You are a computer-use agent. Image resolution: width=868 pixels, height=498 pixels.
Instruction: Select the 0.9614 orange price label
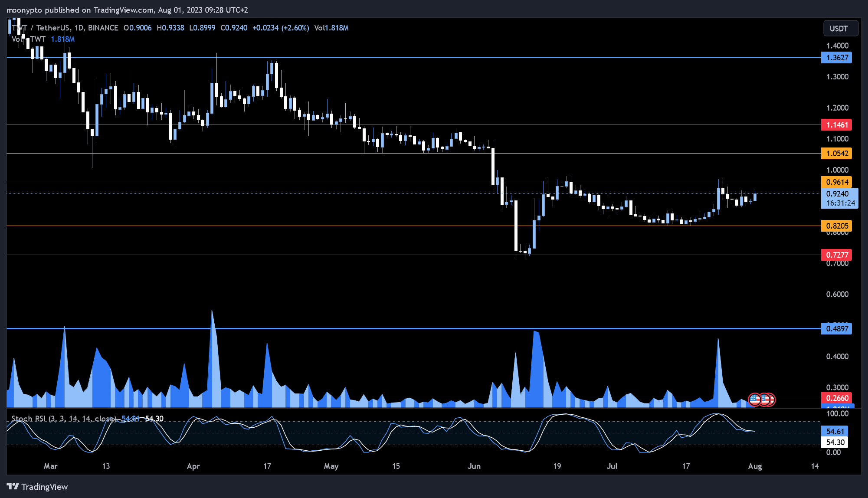pyautogui.click(x=836, y=182)
